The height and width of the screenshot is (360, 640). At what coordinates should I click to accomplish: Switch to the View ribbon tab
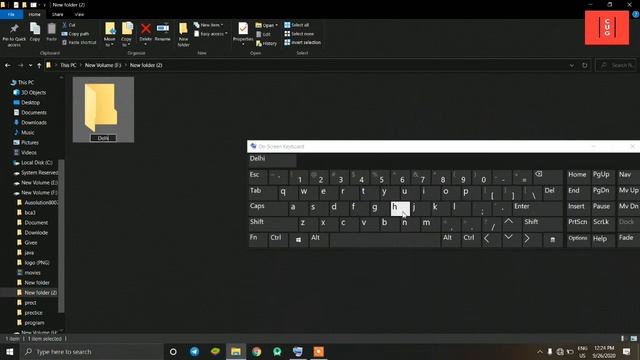79,14
